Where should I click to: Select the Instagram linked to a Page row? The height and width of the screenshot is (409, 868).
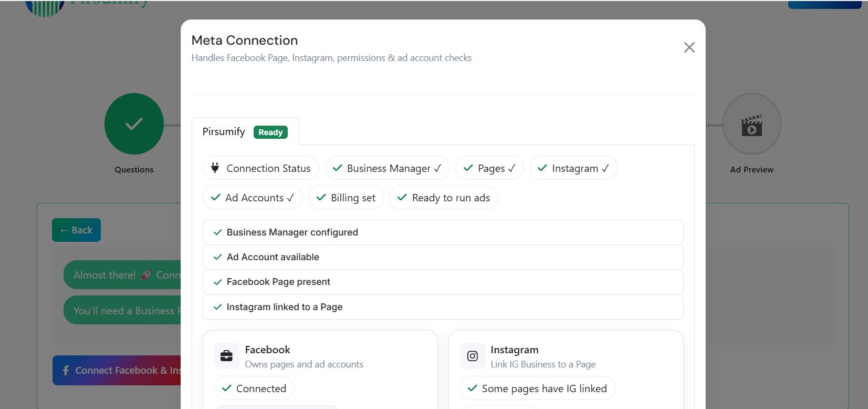pos(443,307)
